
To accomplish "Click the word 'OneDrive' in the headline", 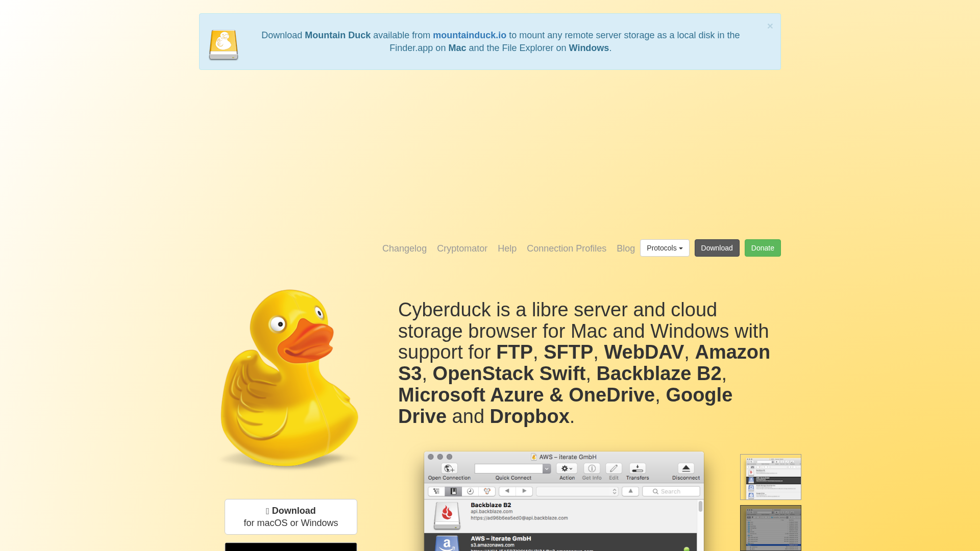I will 611,395.
